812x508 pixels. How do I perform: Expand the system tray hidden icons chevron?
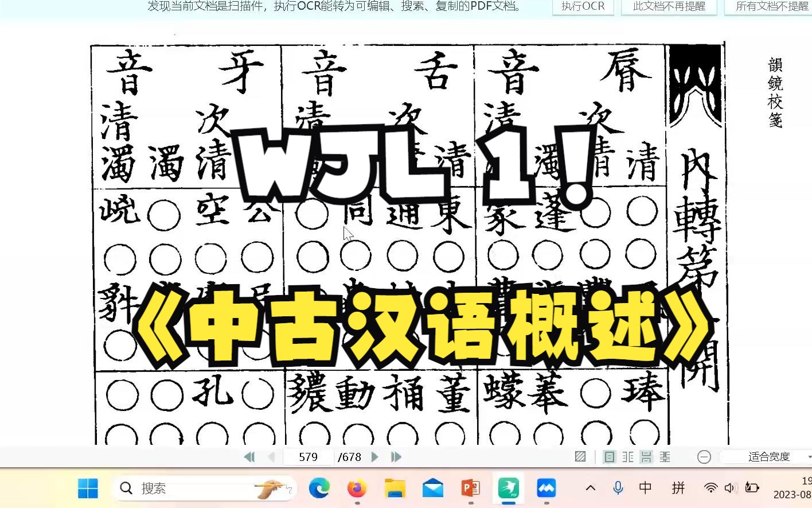(590, 488)
